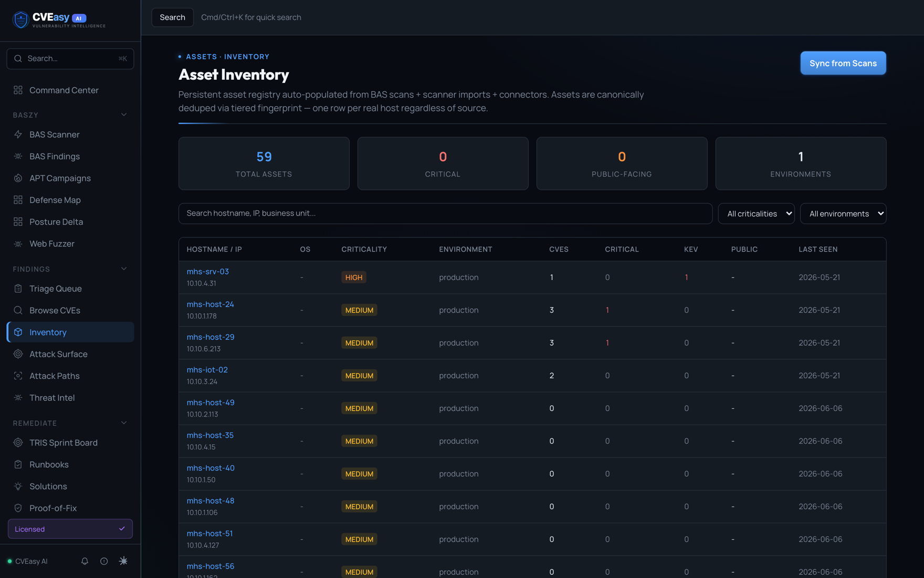924x578 pixels.
Task: Open Command Center page
Action: click(70, 90)
